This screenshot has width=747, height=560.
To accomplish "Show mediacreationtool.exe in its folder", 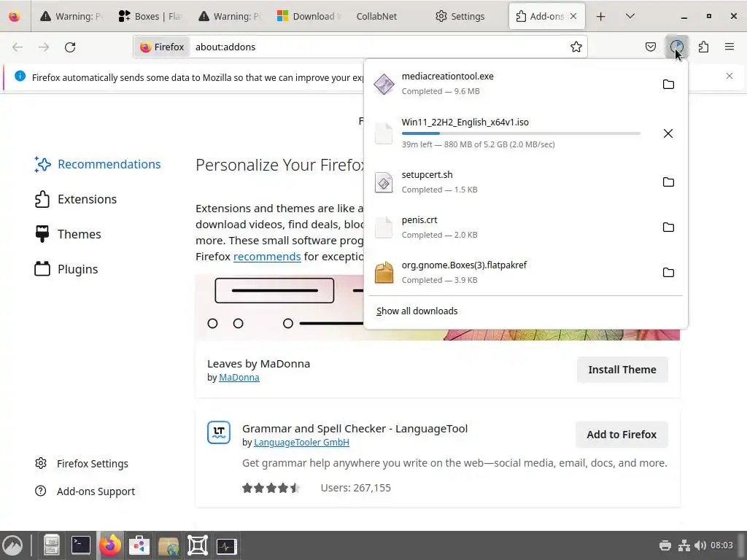I will [668, 85].
